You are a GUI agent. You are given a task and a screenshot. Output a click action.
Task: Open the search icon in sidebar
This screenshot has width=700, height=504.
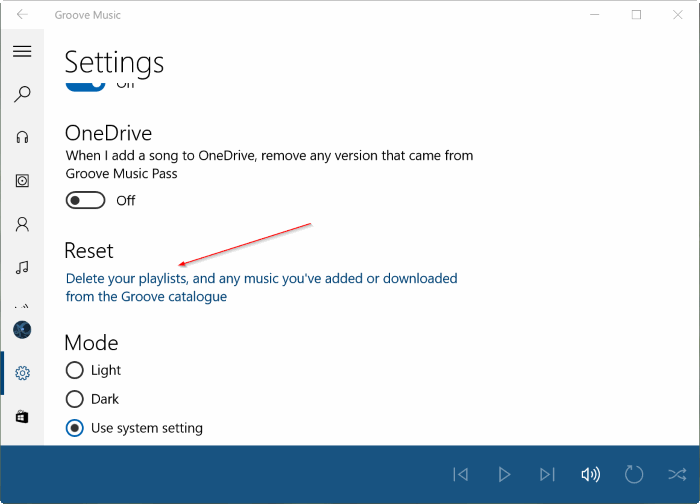(x=22, y=94)
